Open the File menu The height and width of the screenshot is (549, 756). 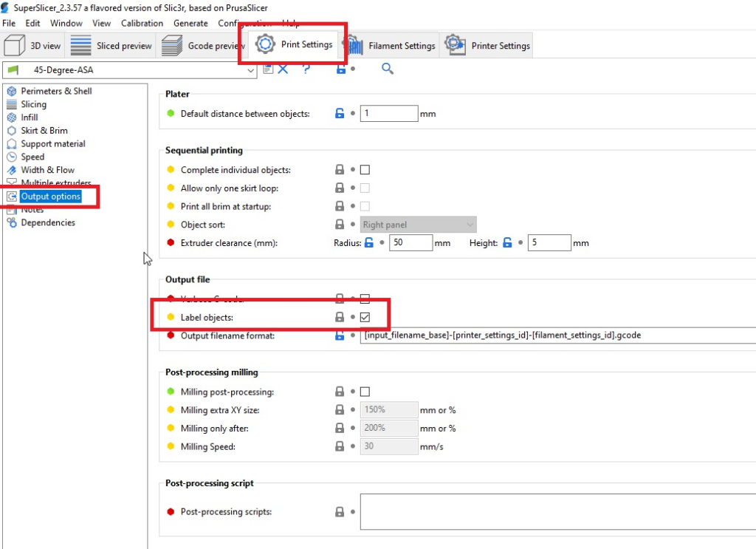(x=9, y=23)
